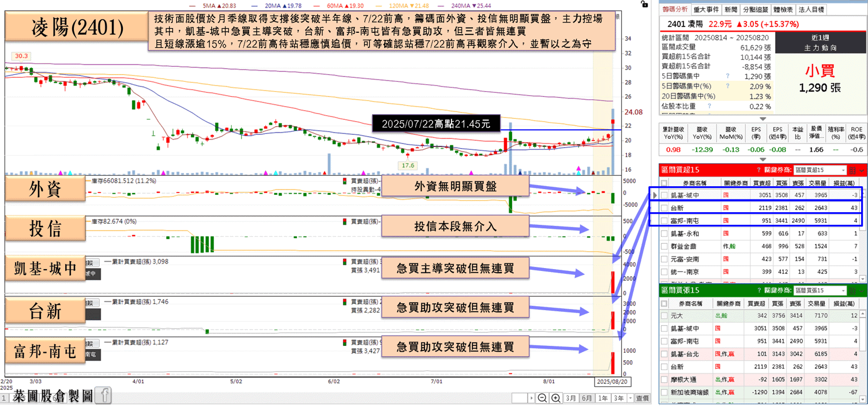Check the 統一-南京 row checkbox
The width and height of the screenshot is (868, 415).
(664, 271)
